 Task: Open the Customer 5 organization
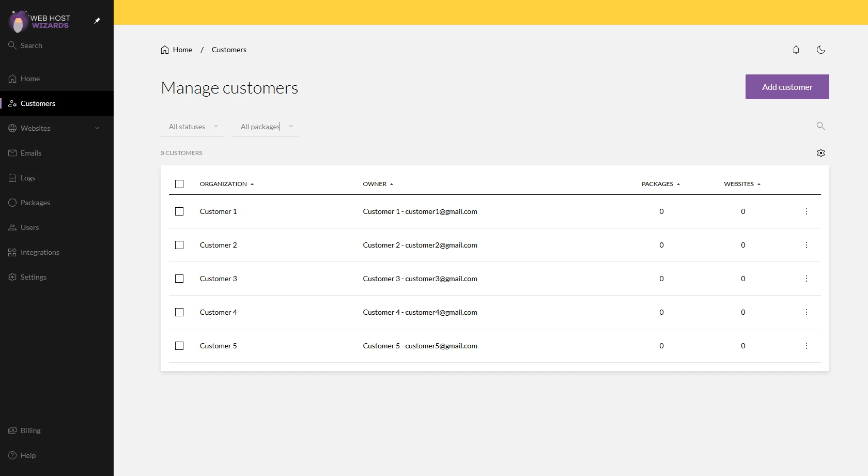(x=218, y=346)
